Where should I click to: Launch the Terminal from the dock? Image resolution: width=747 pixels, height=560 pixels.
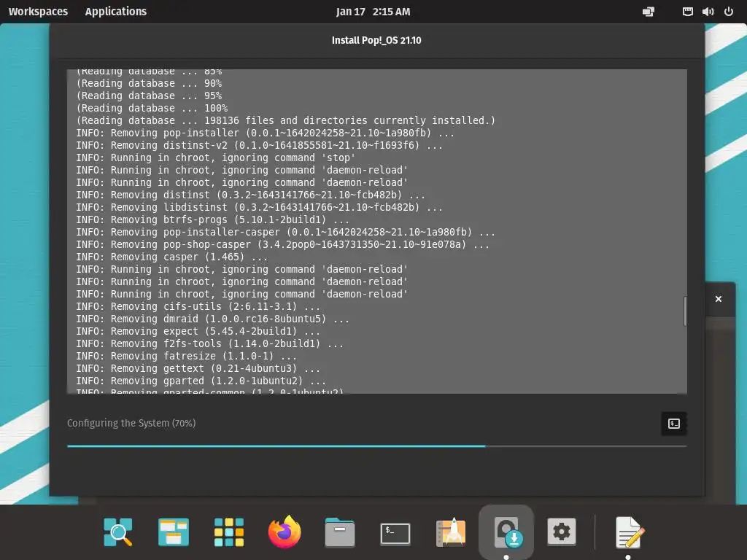395,533
